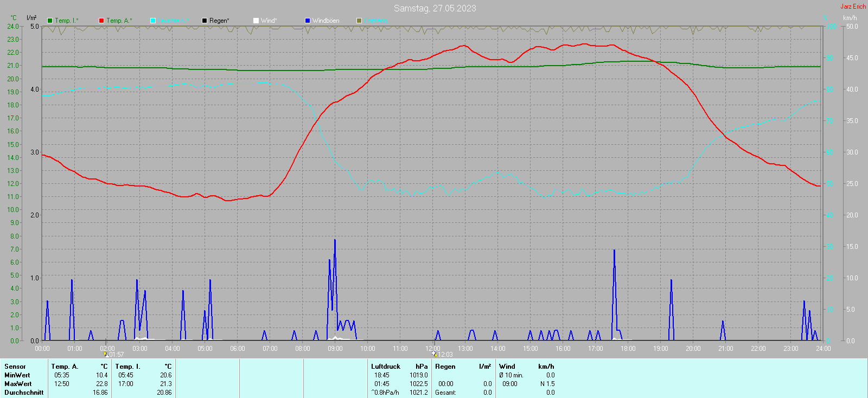Click the pressure value 1019.0
This screenshot has width=868, height=398.
coord(419,375)
